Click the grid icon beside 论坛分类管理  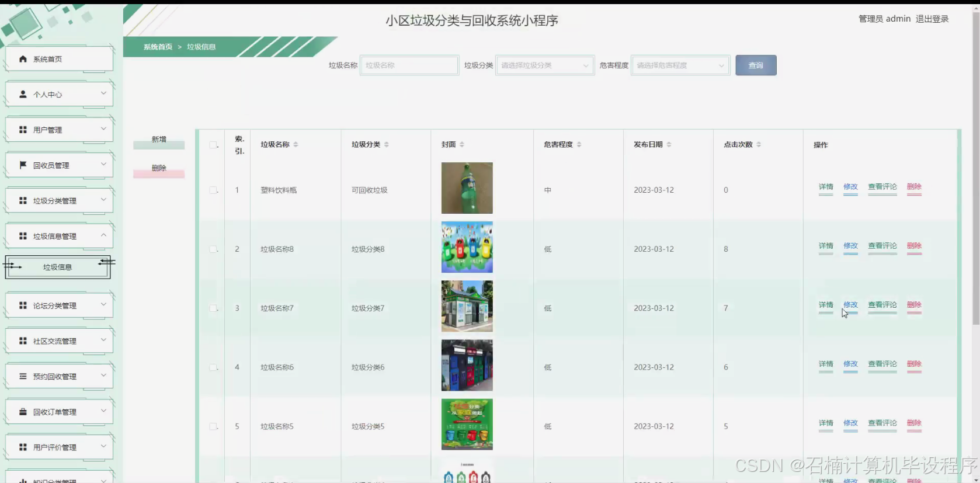pos(23,305)
